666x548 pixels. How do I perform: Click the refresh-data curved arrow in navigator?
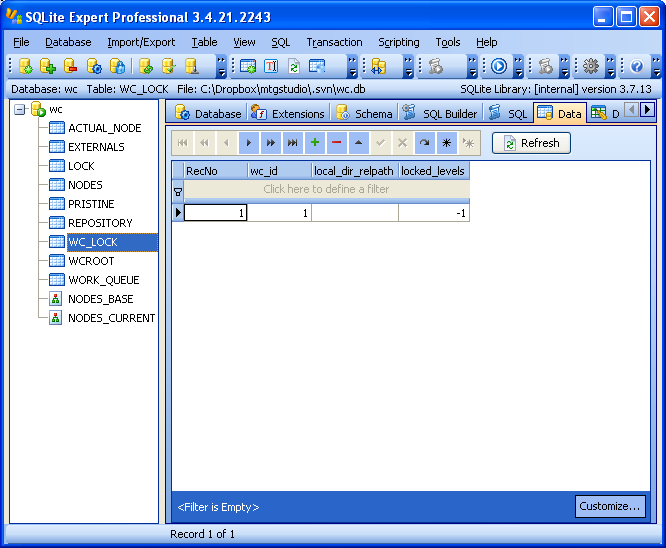pos(424,143)
